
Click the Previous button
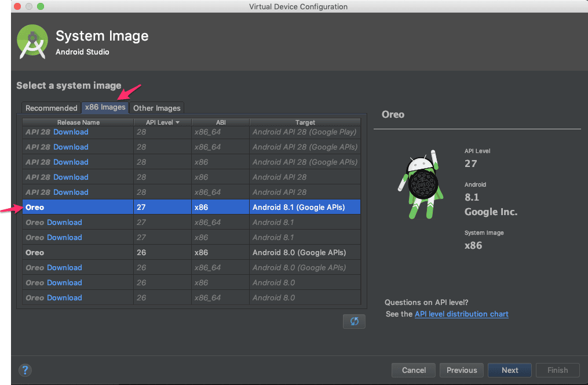pos(462,370)
